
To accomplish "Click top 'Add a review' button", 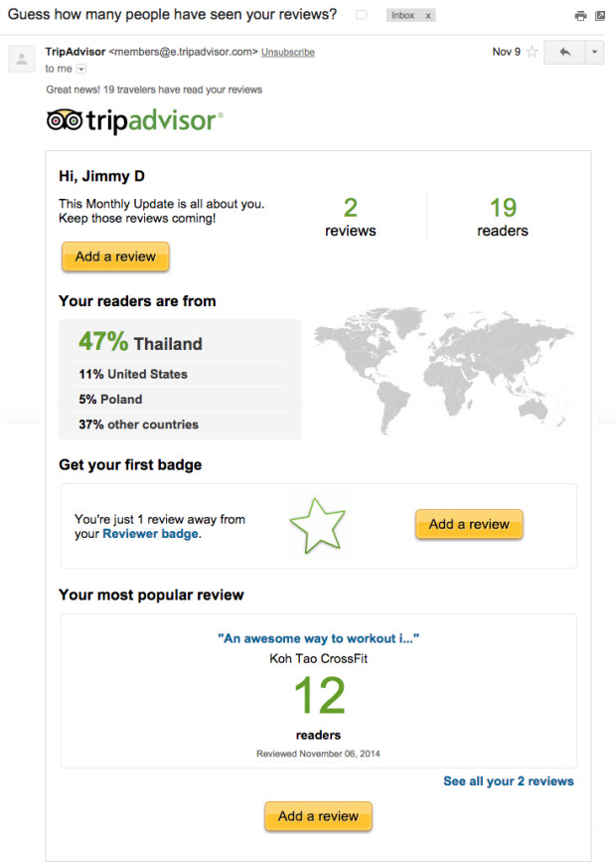I will 115,257.
